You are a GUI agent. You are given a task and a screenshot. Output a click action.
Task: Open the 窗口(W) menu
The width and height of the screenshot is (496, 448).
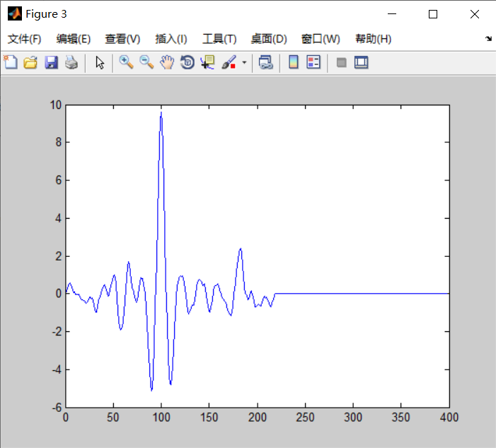coord(321,39)
